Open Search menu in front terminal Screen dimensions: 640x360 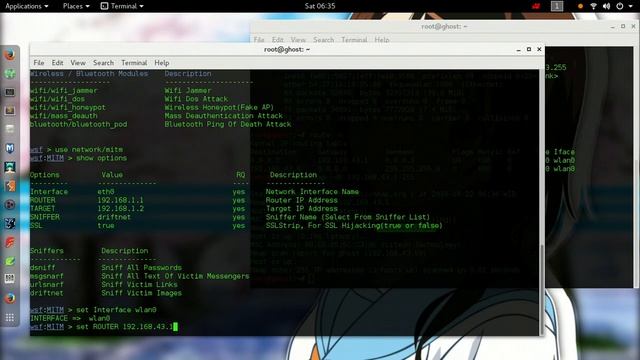coord(103,63)
